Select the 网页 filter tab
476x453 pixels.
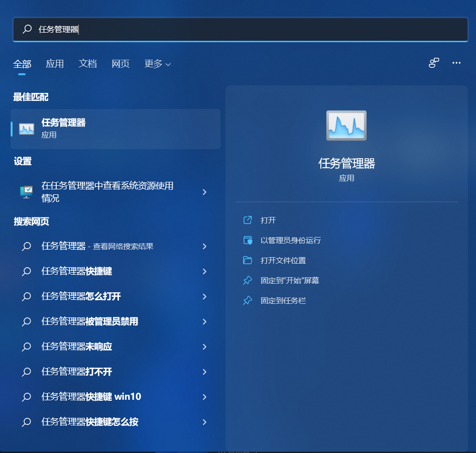pyautogui.click(x=121, y=64)
